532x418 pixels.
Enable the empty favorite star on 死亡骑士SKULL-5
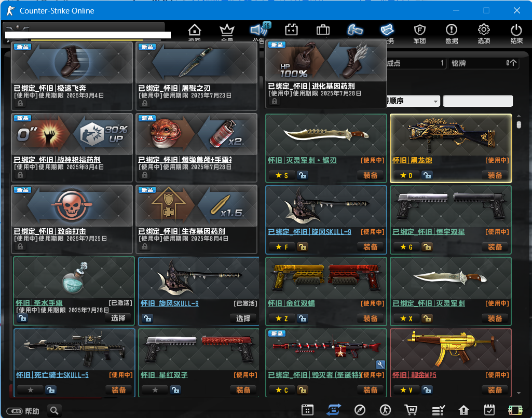pos(30,390)
